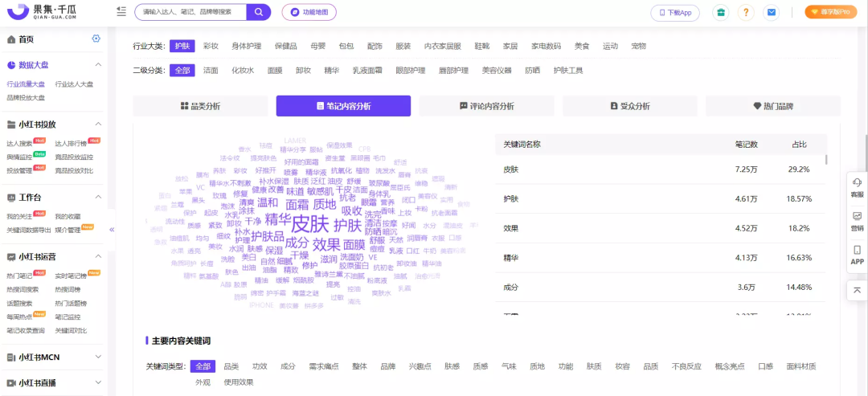Click the keyword table vertical scrollbar

(826, 159)
